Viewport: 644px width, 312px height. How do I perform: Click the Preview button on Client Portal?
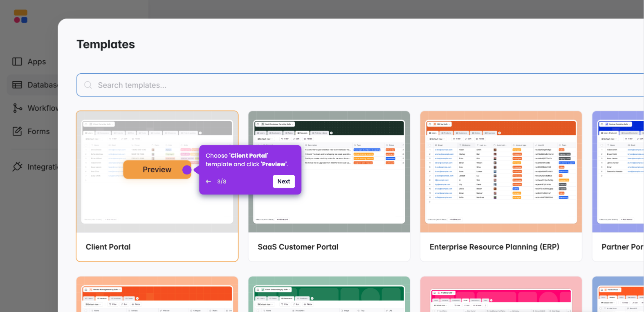click(157, 170)
